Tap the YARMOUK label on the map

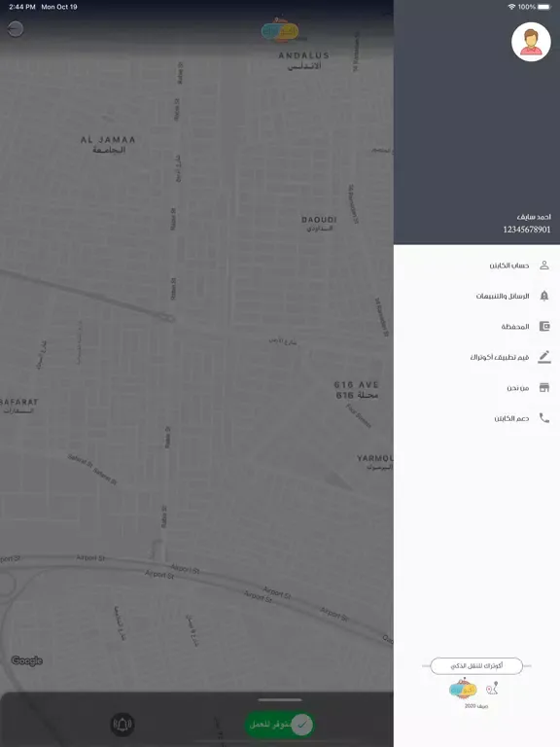tap(374, 458)
